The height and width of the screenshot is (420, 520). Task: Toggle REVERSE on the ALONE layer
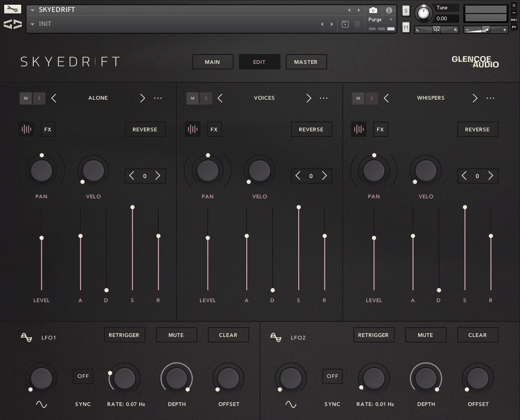(x=145, y=129)
